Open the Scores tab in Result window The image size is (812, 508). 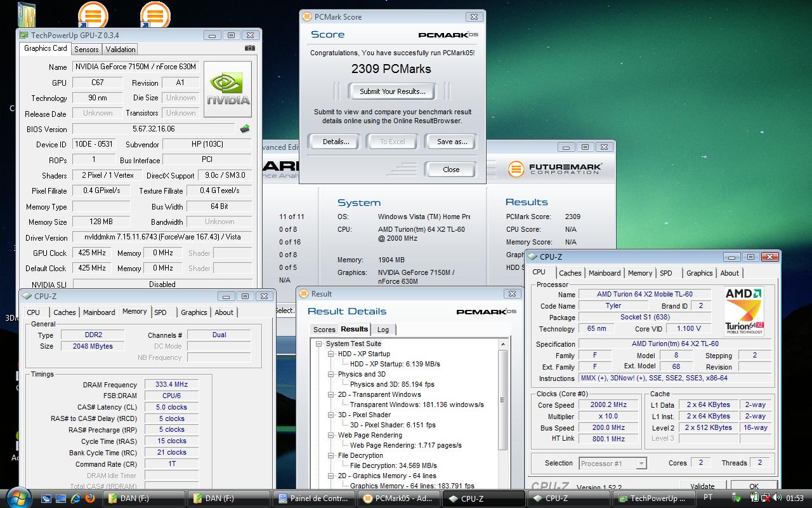tap(324, 330)
